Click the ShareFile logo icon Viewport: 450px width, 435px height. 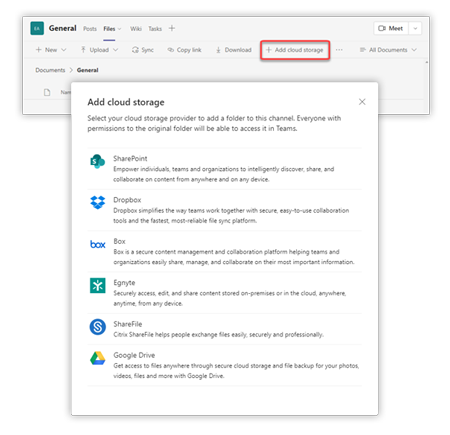click(x=98, y=327)
